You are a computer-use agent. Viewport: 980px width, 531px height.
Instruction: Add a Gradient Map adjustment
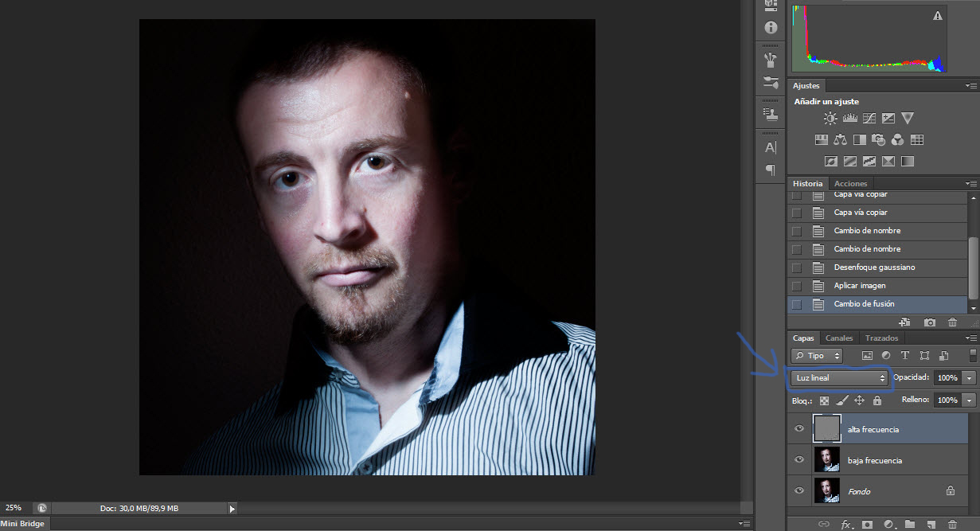pyautogui.click(x=908, y=161)
